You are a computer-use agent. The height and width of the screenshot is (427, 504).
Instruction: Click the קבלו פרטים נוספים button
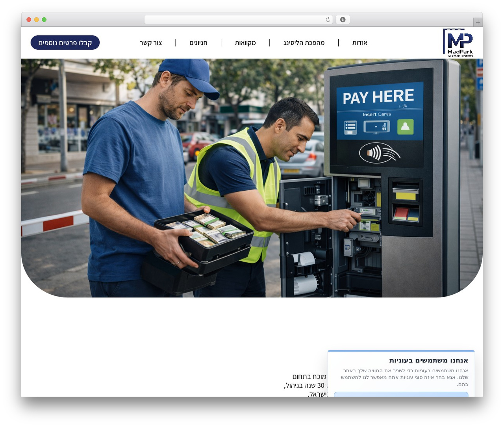click(65, 43)
